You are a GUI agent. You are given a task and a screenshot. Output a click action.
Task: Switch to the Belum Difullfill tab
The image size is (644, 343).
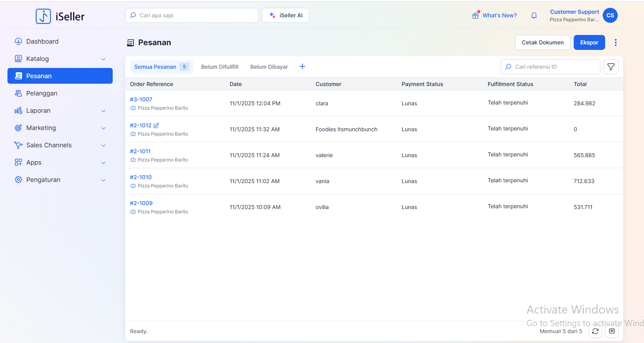(x=220, y=67)
